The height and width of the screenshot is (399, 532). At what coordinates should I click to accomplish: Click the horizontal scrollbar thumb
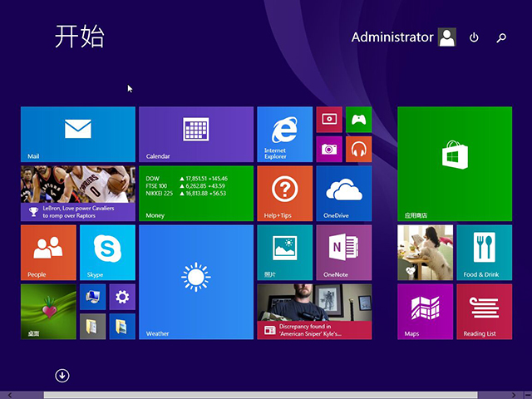pyautogui.click(x=260, y=396)
